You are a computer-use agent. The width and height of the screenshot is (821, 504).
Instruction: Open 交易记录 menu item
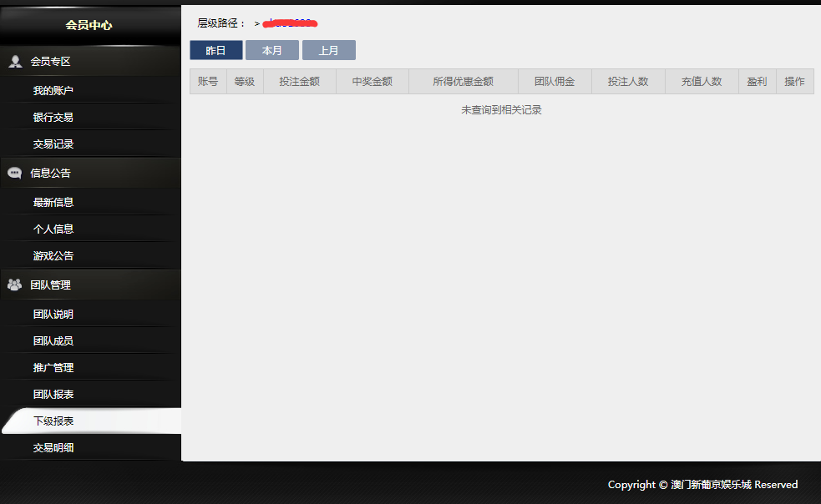click(x=53, y=144)
